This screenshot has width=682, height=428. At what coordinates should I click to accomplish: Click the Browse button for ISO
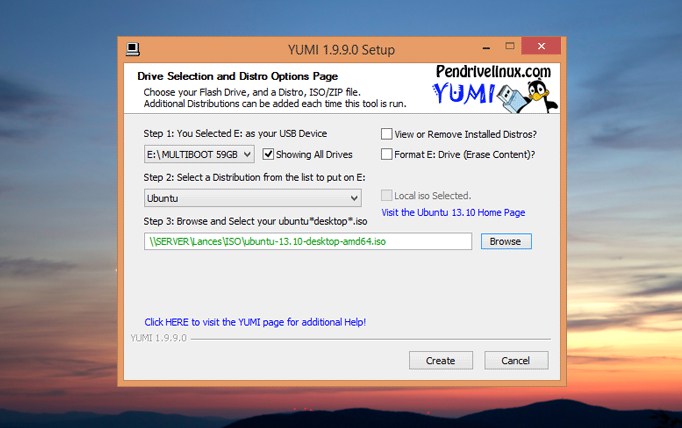click(506, 241)
